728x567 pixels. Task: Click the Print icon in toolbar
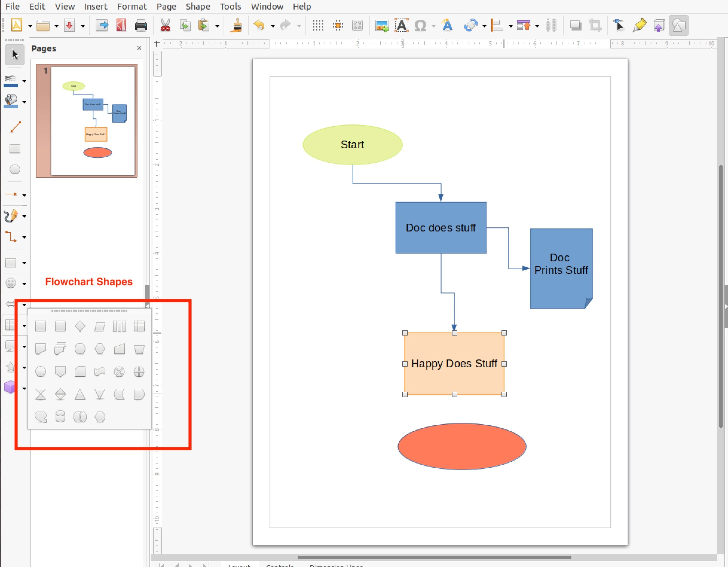click(x=141, y=25)
